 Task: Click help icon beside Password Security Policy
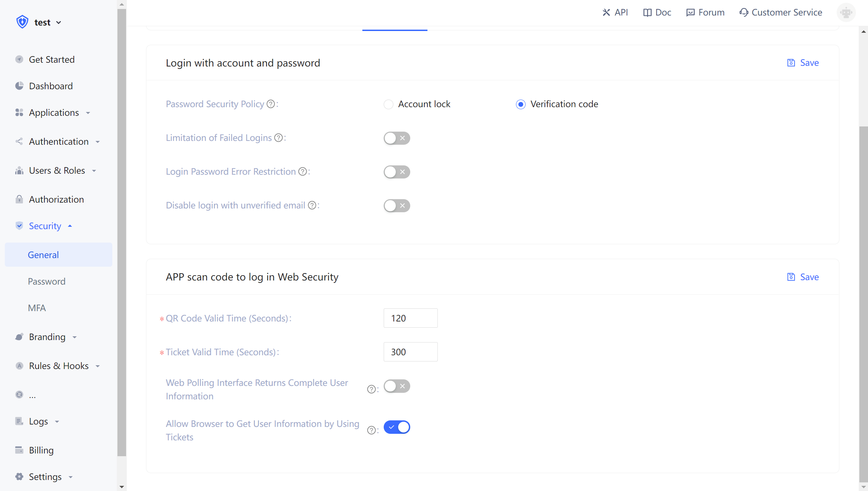pyautogui.click(x=271, y=104)
